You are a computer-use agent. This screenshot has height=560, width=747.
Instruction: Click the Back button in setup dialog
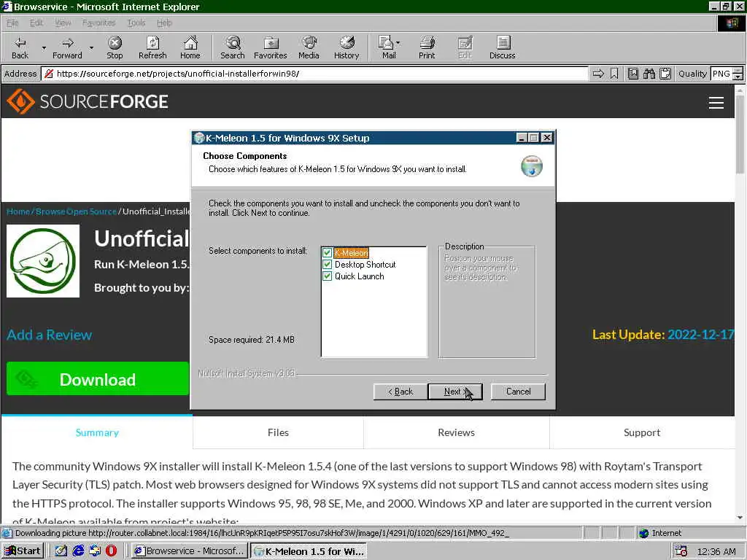point(400,392)
